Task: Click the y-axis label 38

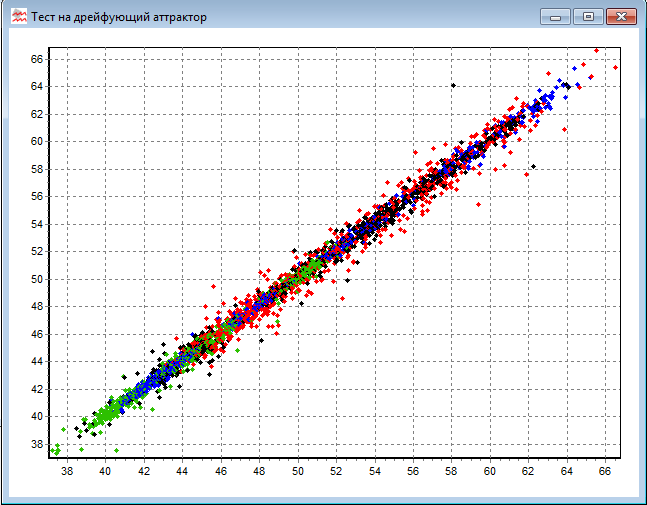Action: point(35,444)
